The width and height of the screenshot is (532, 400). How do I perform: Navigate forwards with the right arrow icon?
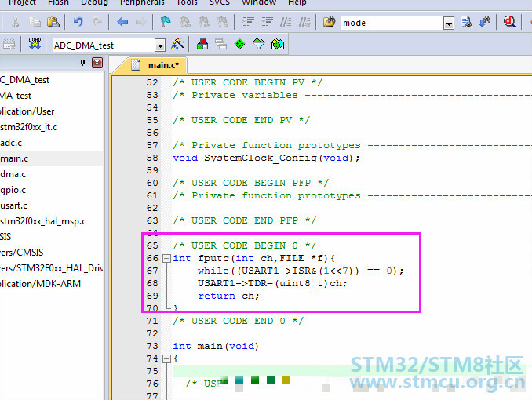pos(140,23)
